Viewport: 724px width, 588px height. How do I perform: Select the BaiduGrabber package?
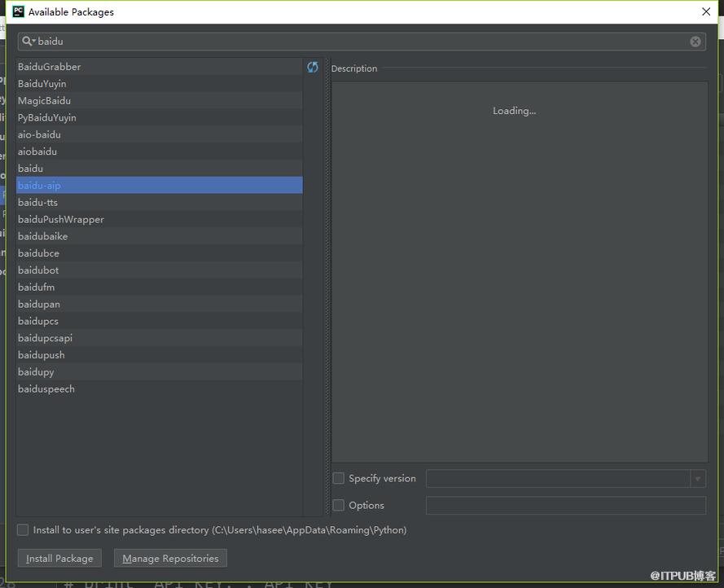(x=160, y=67)
